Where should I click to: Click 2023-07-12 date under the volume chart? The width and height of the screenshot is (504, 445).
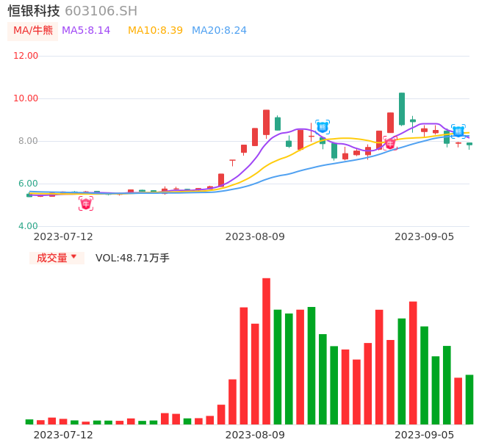[63, 435]
